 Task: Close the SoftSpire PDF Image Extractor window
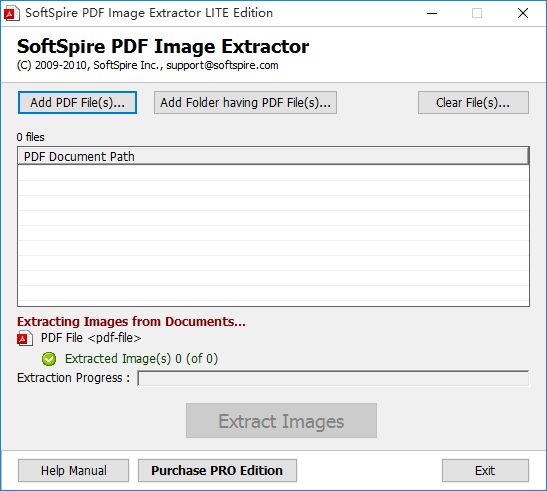point(523,13)
